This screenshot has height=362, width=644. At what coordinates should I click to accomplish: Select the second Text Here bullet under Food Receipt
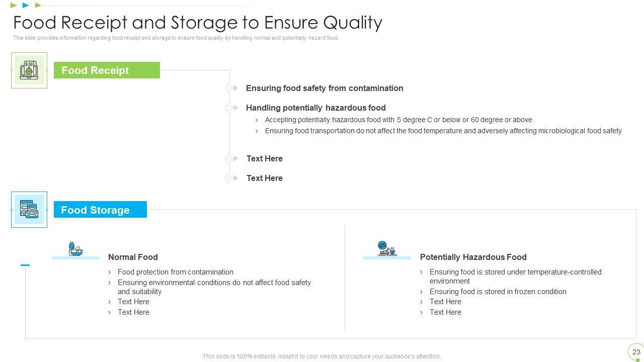point(264,178)
